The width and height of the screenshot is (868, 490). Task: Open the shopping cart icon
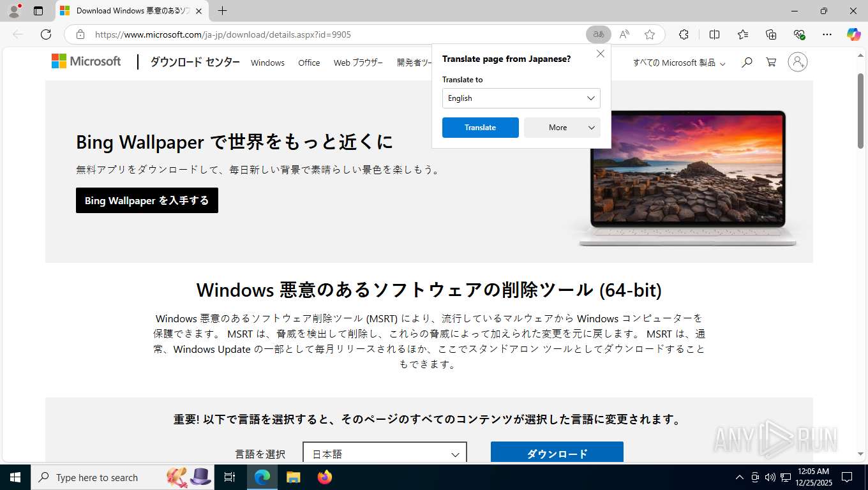[x=771, y=62]
